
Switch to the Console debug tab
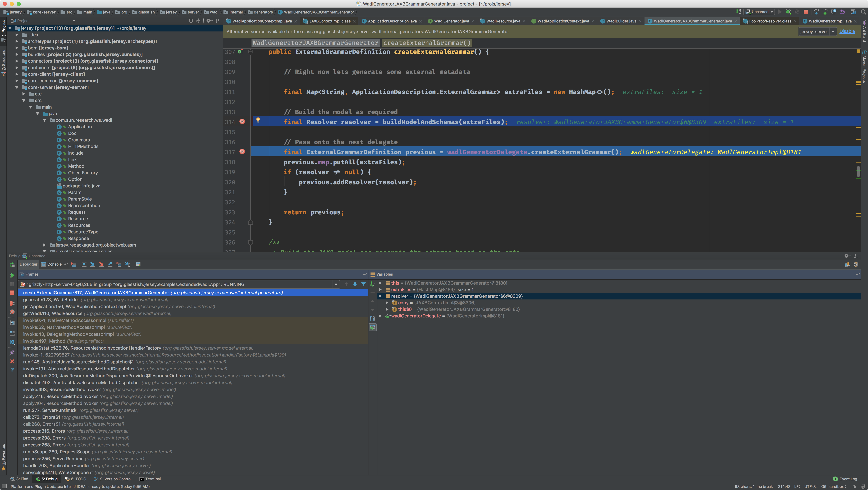point(54,264)
